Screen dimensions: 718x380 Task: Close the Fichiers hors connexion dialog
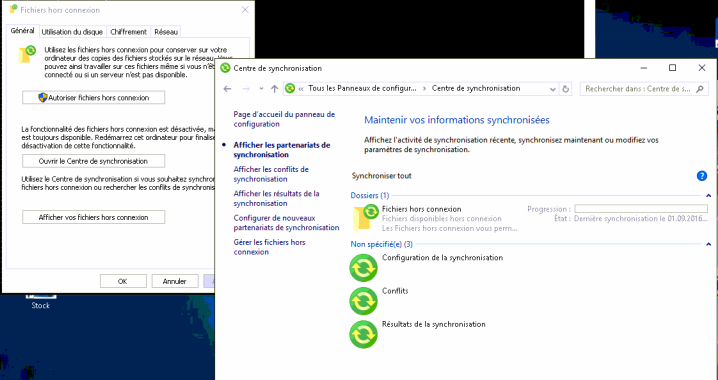pos(245,10)
